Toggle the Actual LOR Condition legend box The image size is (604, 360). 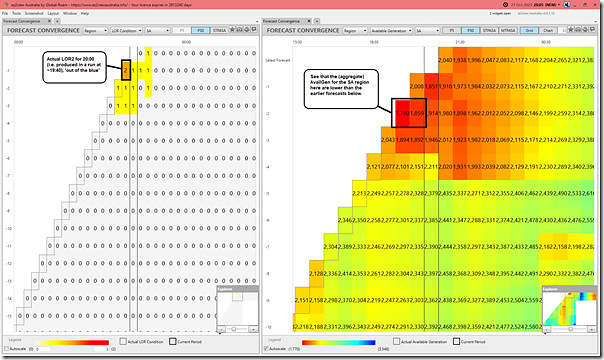(123, 341)
